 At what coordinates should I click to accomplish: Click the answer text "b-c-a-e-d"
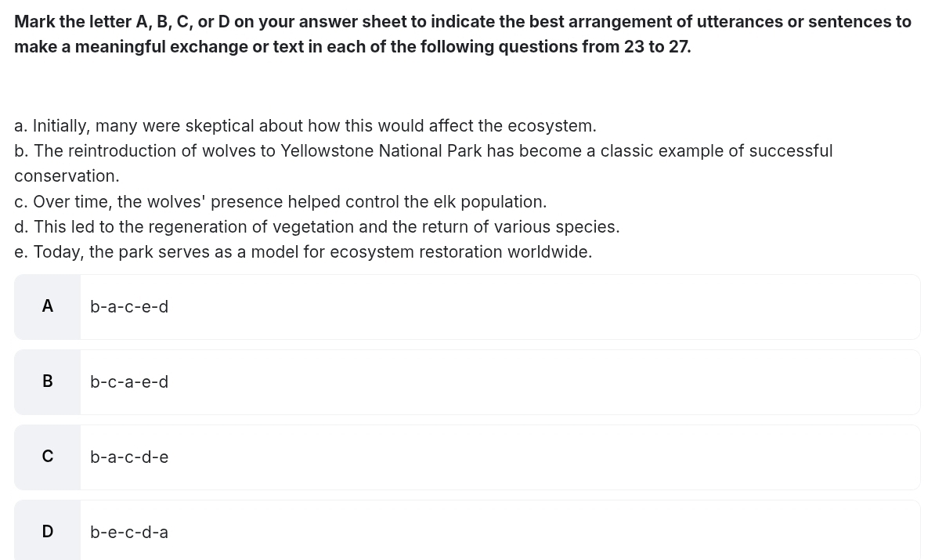point(129,382)
